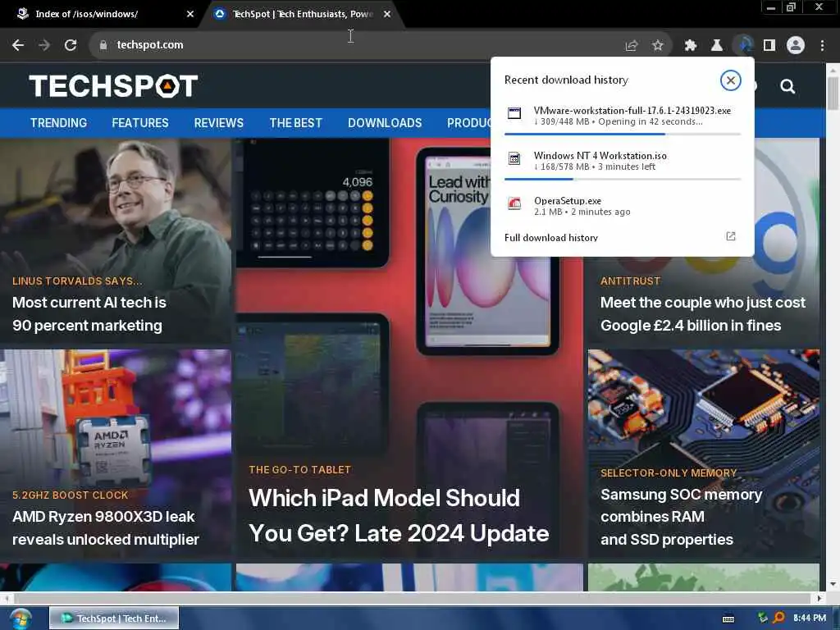
Task: Toggle the downloads toolbar button
Action: click(x=743, y=45)
